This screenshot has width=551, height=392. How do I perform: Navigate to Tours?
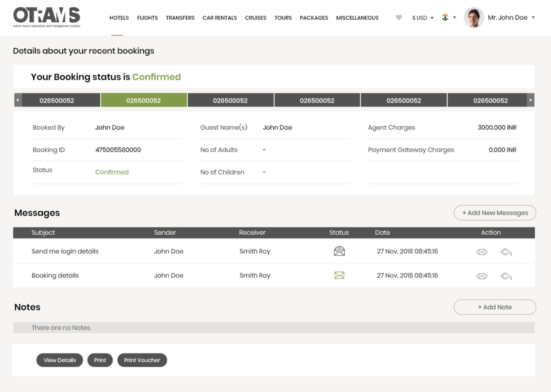tap(283, 18)
